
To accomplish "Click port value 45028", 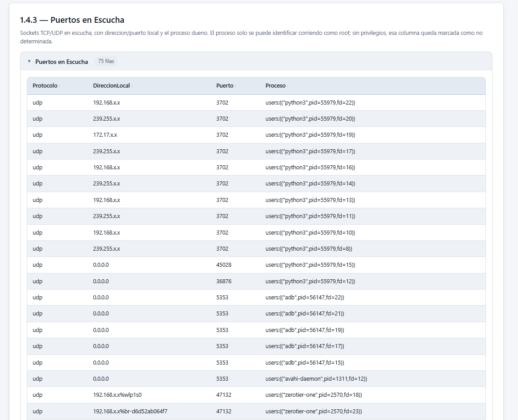I will [x=224, y=265].
